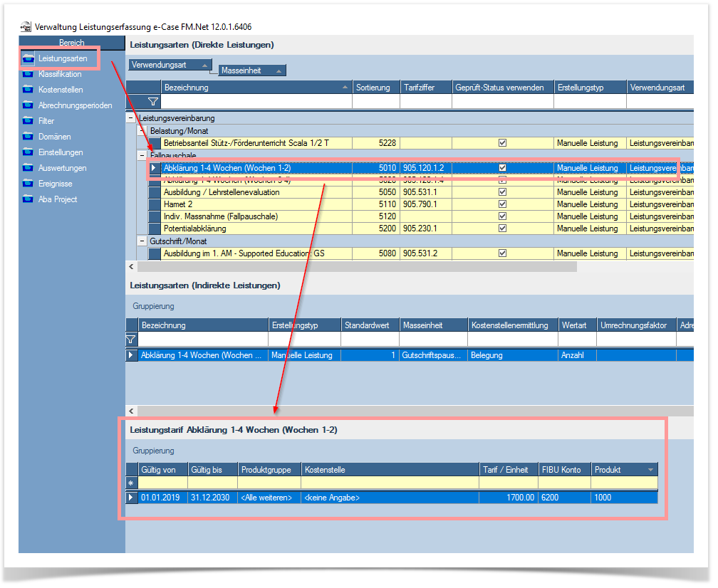Screen dimensions: 718x588
Task: Click the filter funnel icon in indirect services grid
Action: click(131, 339)
